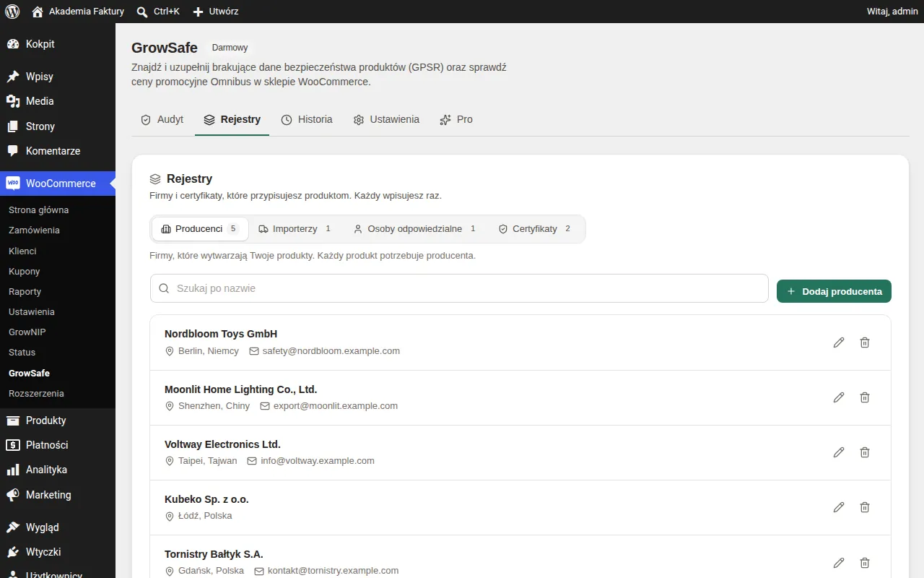Image resolution: width=924 pixels, height=578 pixels.
Task: Open the Pro tab
Action: click(456, 119)
